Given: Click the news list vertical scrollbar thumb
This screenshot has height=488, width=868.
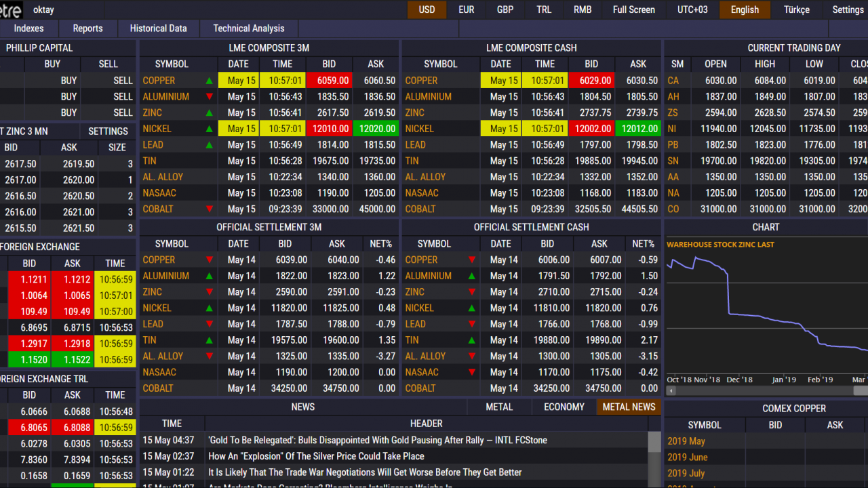Looking at the screenshot, I should 654,442.
